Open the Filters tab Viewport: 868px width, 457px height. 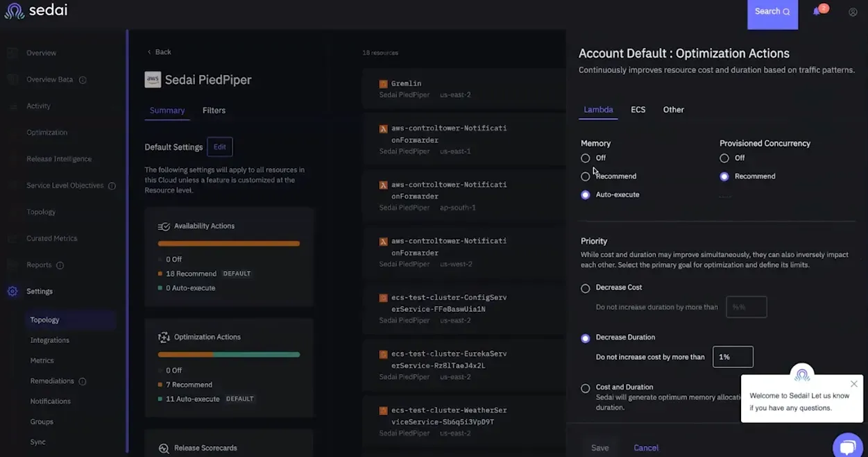tap(214, 110)
